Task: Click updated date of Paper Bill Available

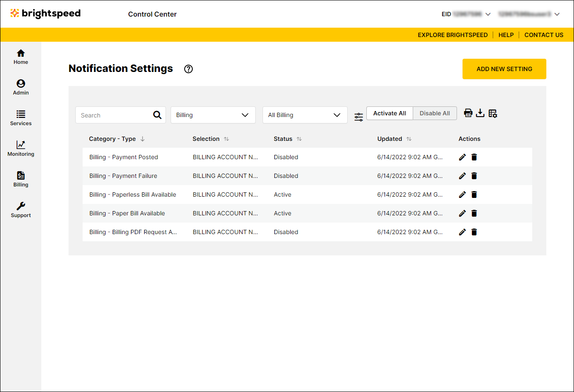Action: pyautogui.click(x=410, y=213)
